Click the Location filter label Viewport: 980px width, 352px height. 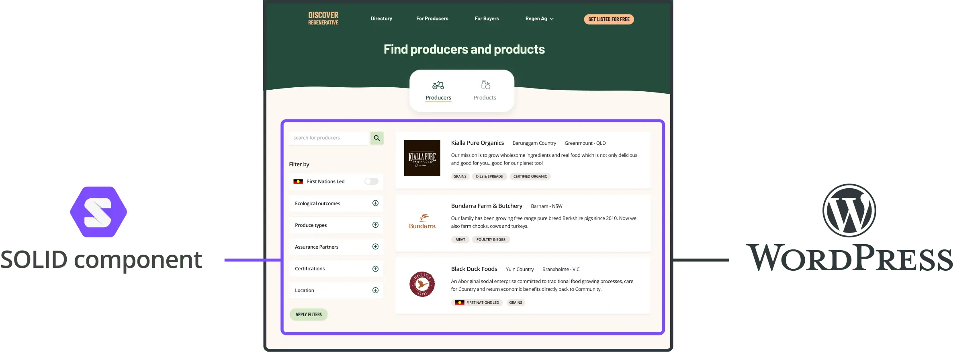click(x=305, y=290)
